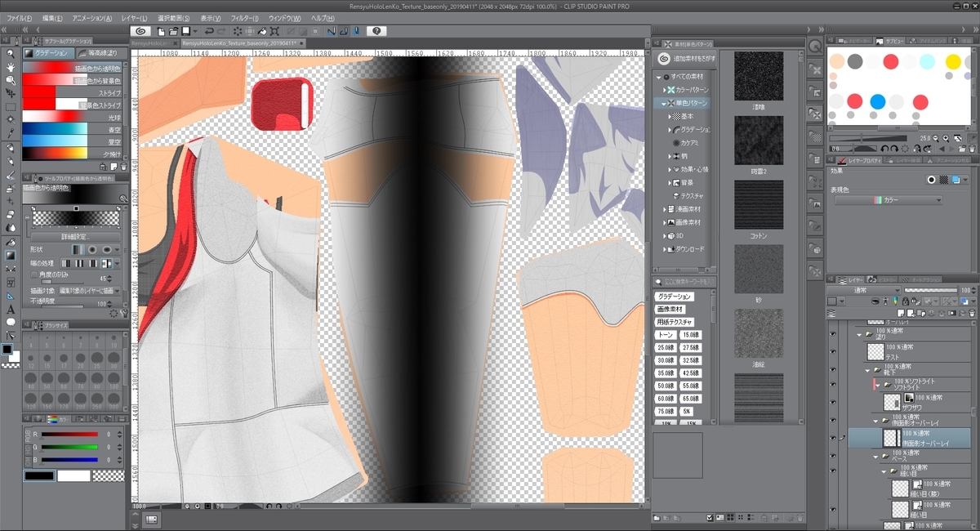This screenshot has height=531, width=980.
Task: Enable 角度の刻み checkbox
Action: tap(34, 275)
